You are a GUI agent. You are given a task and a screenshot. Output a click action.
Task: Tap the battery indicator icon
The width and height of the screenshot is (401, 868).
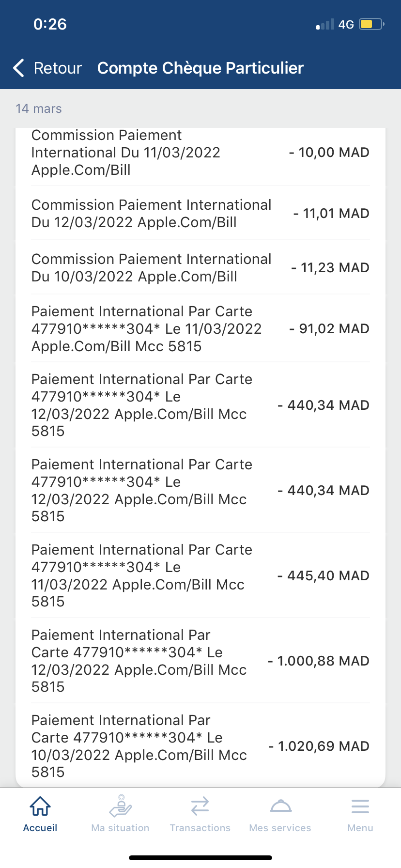pyautogui.click(x=371, y=24)
